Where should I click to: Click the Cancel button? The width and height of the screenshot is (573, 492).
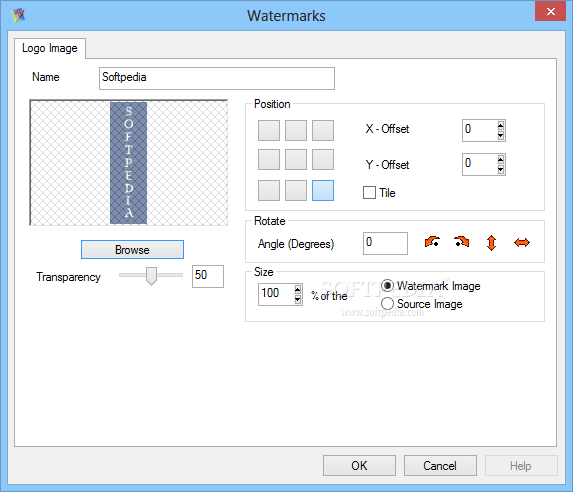[440, 465]
